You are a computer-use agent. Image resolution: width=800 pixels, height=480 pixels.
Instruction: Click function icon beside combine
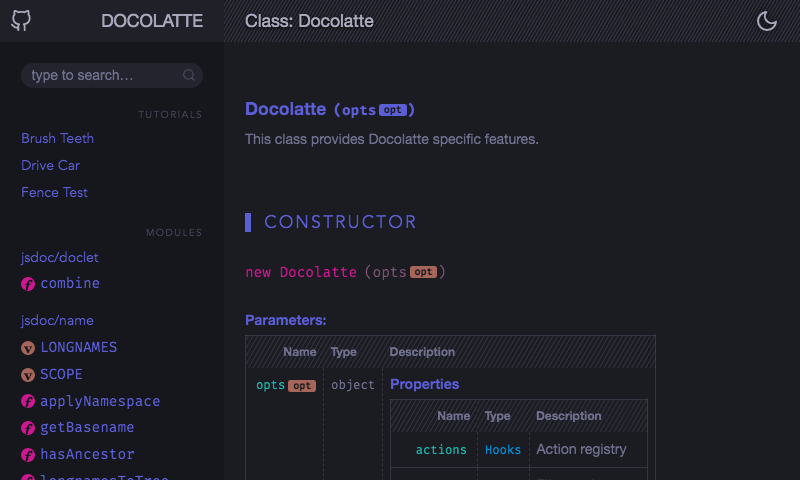28,284
